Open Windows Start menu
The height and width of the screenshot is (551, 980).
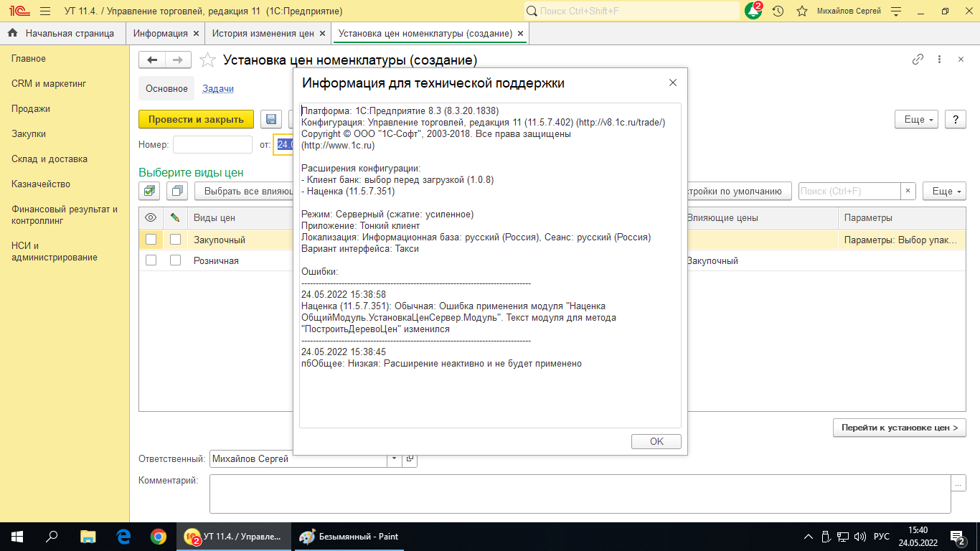(x=17, y=536)
